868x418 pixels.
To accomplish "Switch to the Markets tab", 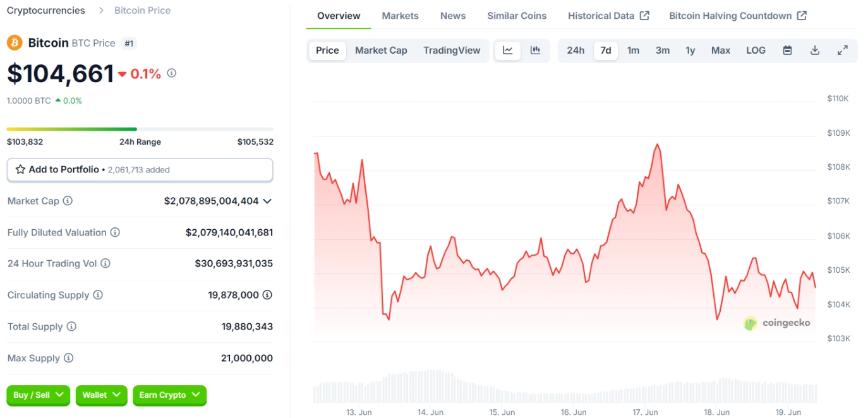I will click(400, 16).
